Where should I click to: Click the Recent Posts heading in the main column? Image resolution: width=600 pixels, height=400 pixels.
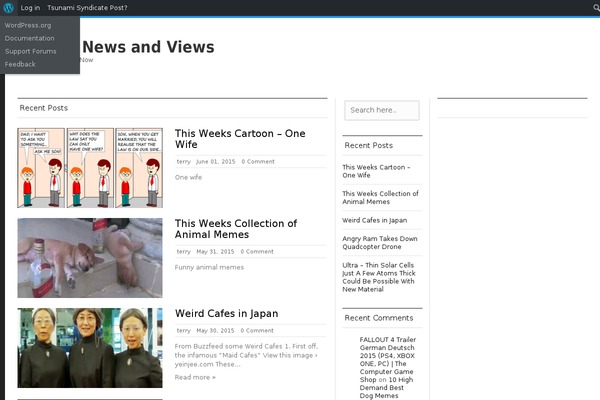click(44, 108)
